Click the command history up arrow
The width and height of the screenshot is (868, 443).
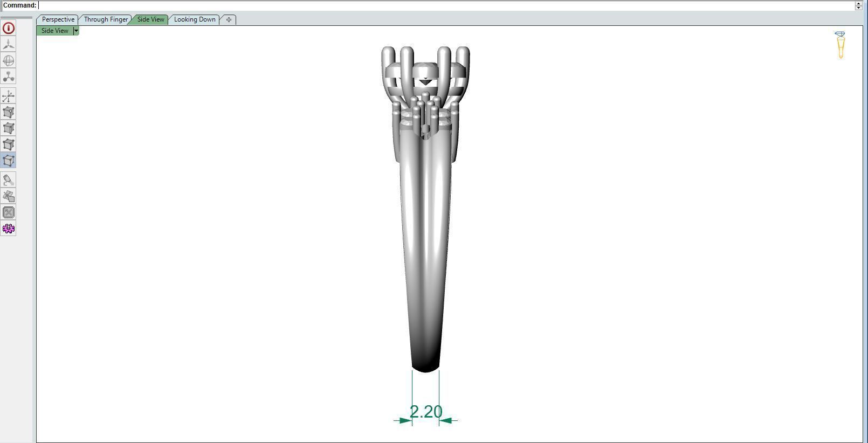click(x=859, y=3)
